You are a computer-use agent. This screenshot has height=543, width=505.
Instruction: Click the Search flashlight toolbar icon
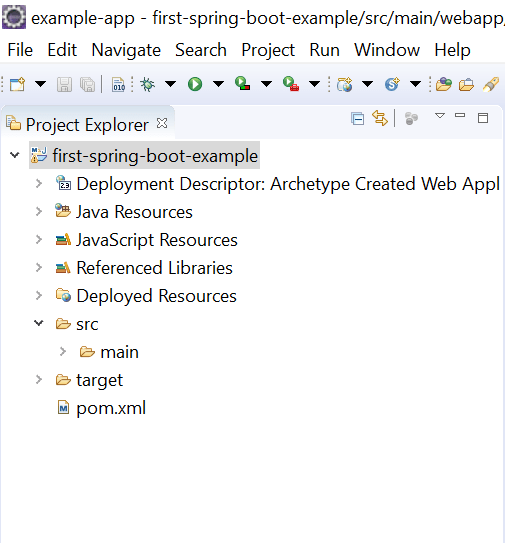point(491,84)
